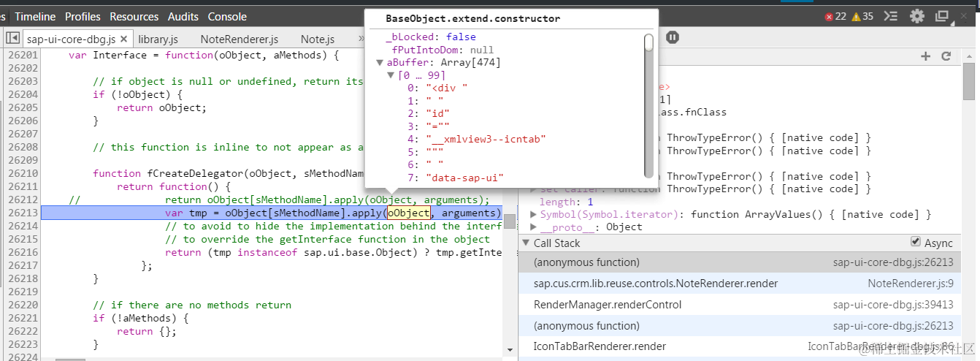Select NoteRenderer.render call stack frame
The width and height of the screenshot is (980, 361).
[739, 283]
